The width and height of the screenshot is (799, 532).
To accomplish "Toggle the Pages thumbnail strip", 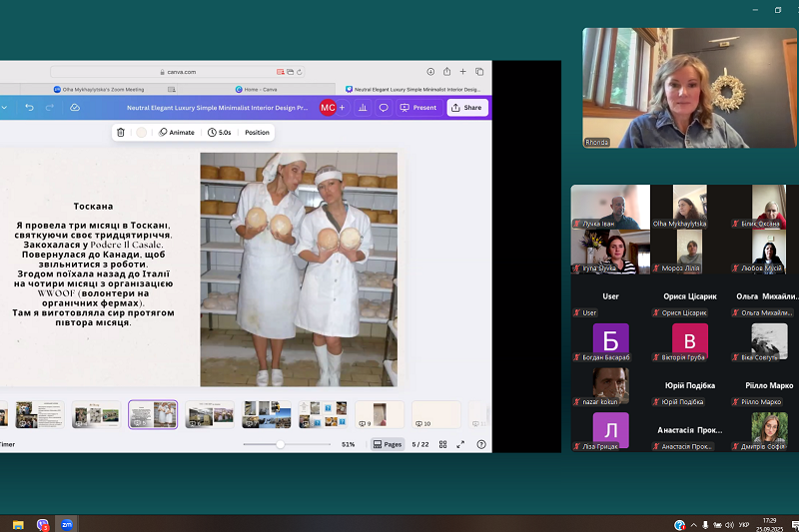I will (388, 444).
